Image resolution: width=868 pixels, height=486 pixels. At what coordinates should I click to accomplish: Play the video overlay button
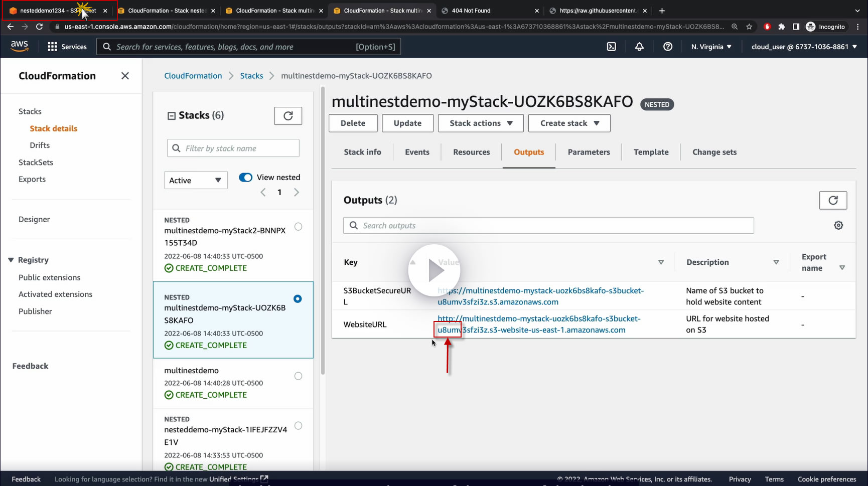pyautogui.click(x=435, y=270)
